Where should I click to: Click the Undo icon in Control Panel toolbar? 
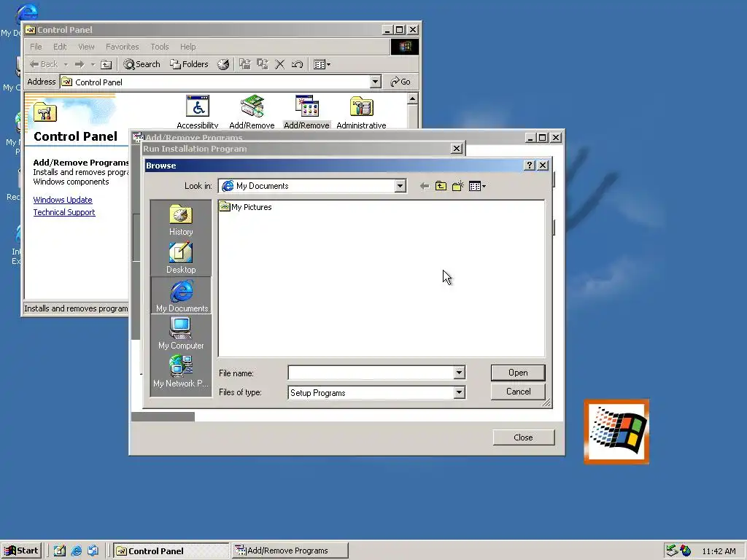[x=298, y=64]
